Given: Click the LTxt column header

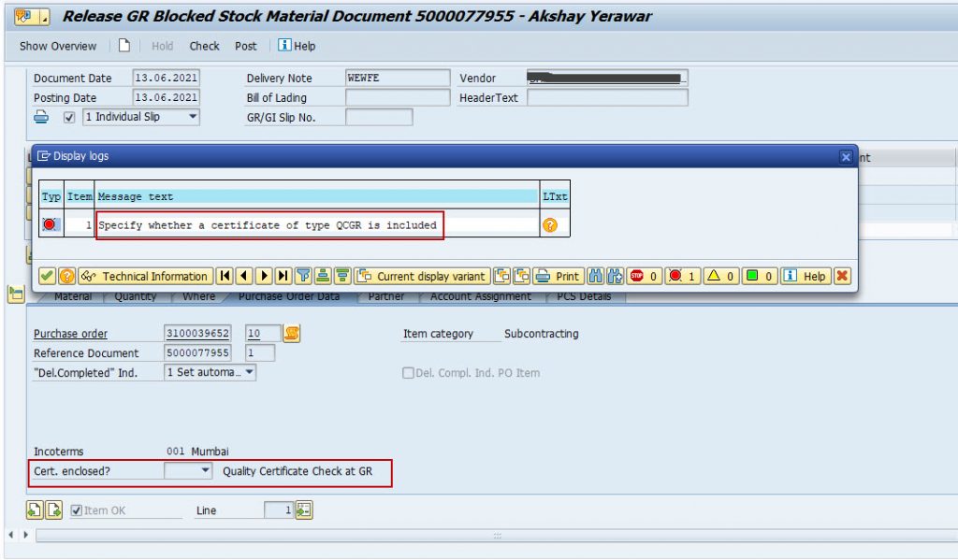Looking at the screenshot, I should (x=555, y=196).
